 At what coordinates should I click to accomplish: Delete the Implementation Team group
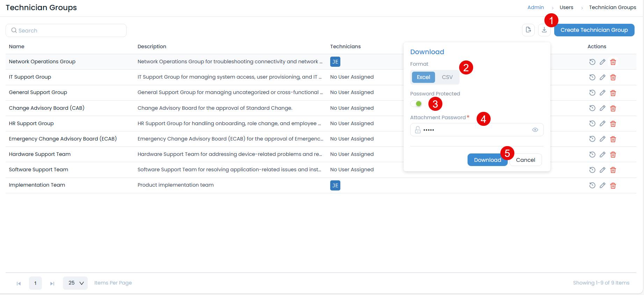click(613, 186)
